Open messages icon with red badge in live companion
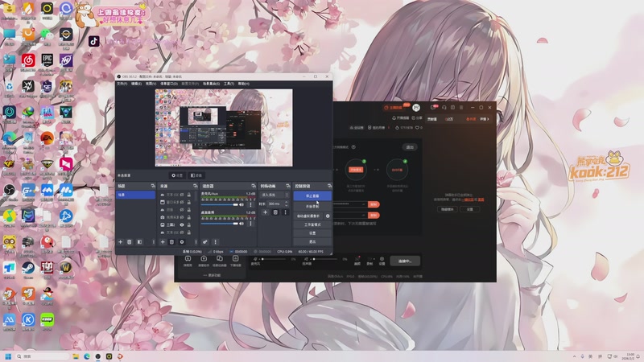This screenshot has height=362, width=644. [434, 107]
